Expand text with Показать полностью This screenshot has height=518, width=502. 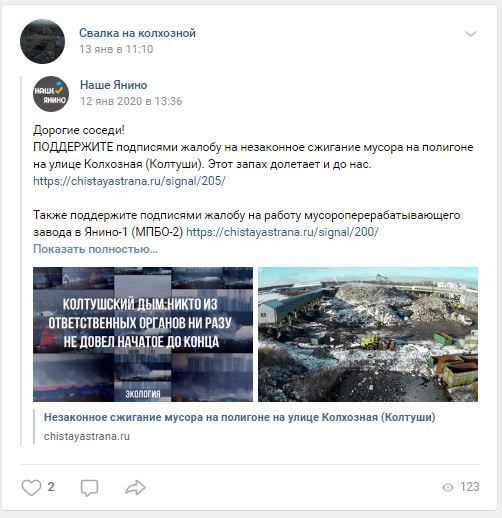tap(95, 249)
